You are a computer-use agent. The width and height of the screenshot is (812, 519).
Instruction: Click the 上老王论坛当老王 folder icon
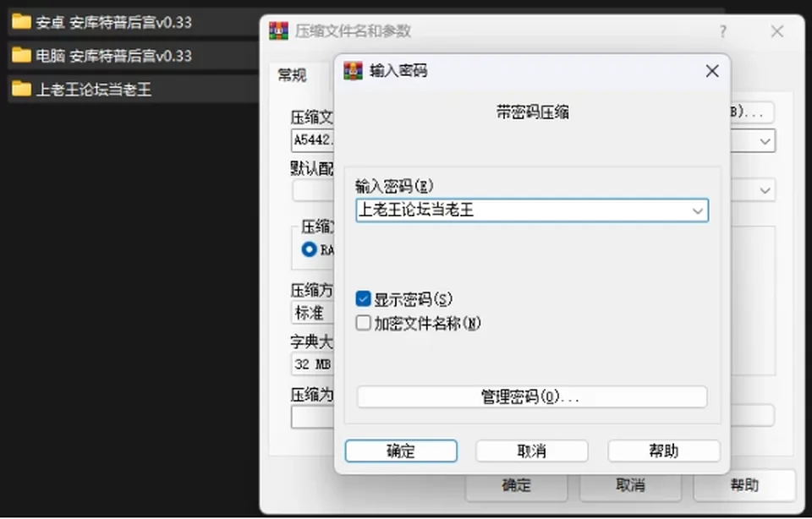[21, 89]
